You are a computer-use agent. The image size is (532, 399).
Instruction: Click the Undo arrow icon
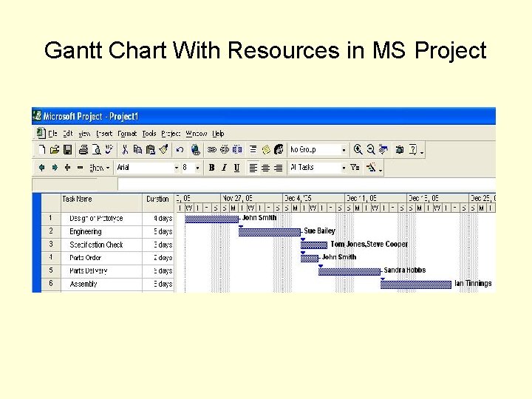[180, 149]
